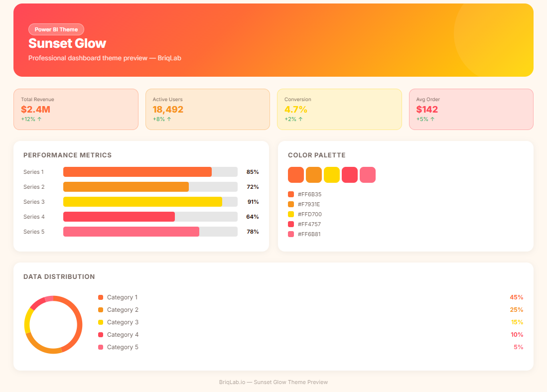
Task: Click the Category 1 legend dot
Action: [101, 297]
